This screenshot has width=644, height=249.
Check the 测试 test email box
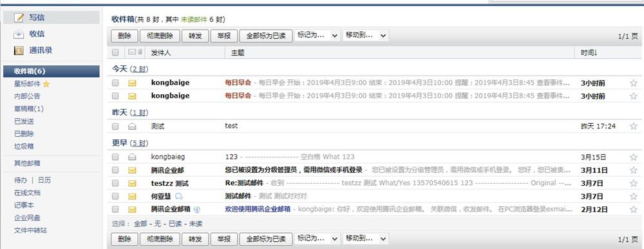coord(115,126)
